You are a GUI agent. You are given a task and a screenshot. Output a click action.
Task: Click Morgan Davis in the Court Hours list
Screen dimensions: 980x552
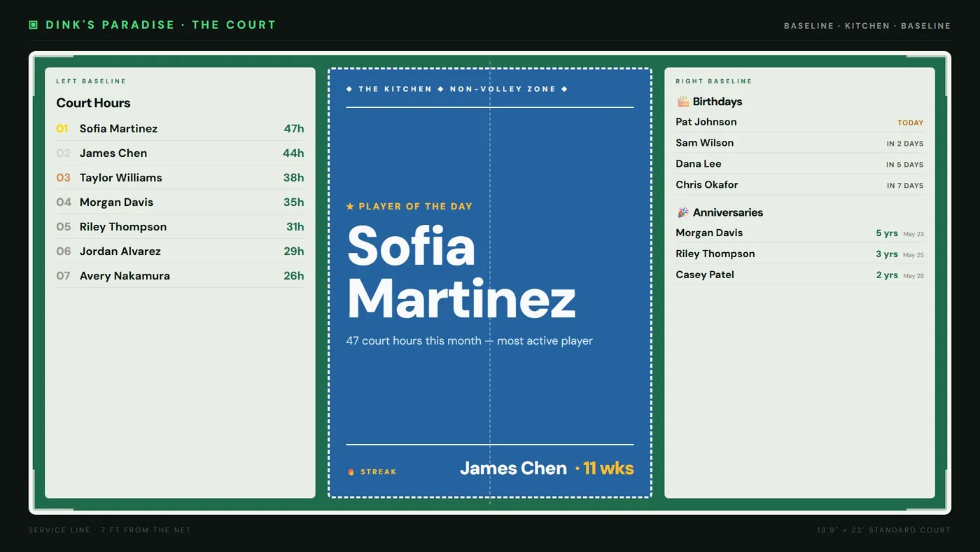tap(116, 202)
